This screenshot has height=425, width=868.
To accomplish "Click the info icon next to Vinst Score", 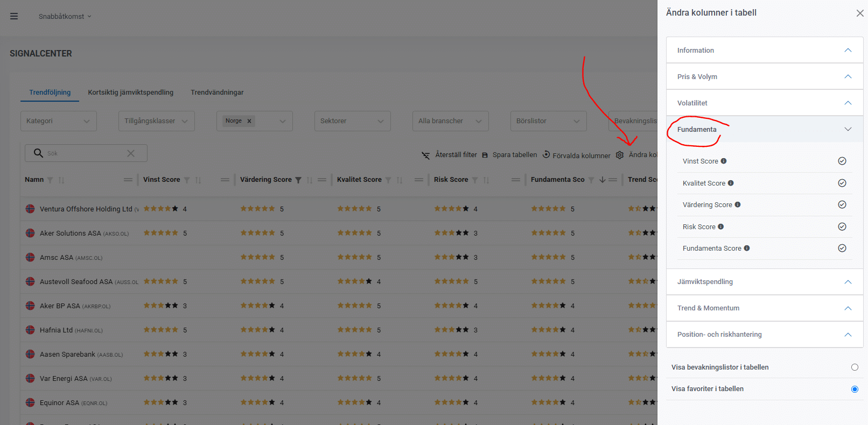I will tap(724, 161).
